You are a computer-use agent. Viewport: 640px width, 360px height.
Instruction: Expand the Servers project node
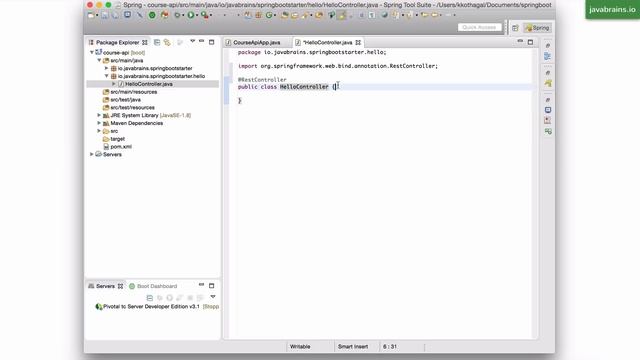click(92, 154)
